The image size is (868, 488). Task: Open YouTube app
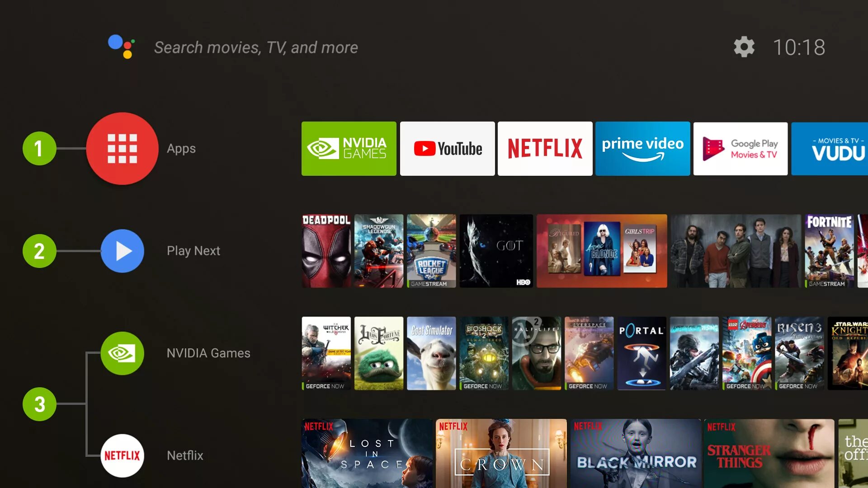point(447,148)
